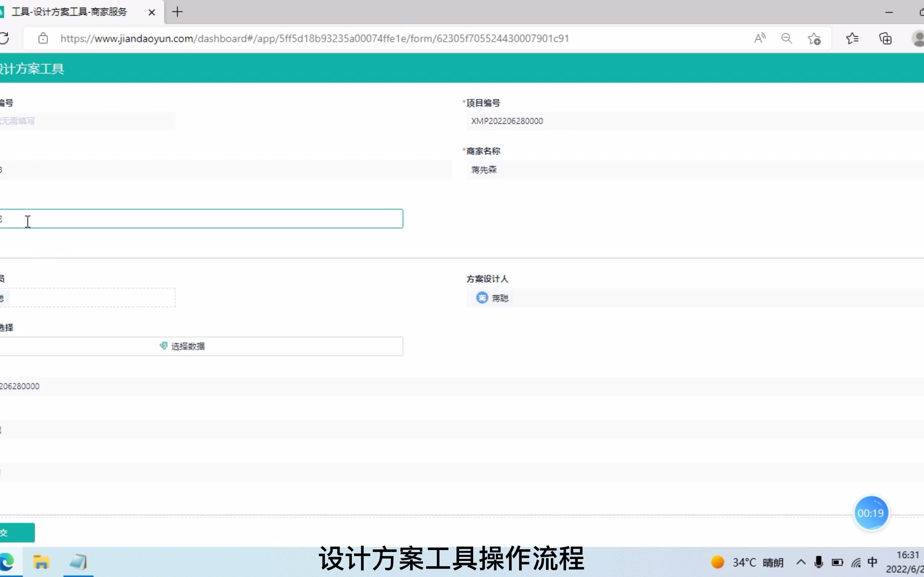Expand the system tray hidden icons chevron
This screenshot has height=577, width=924.
(x=801, y=563)
